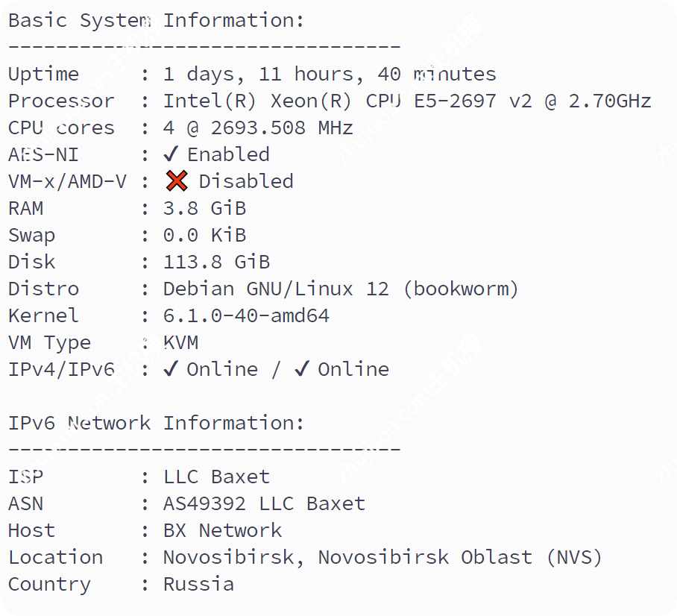
Task: Click the KVM VM type value
Action: pos(180,342)
